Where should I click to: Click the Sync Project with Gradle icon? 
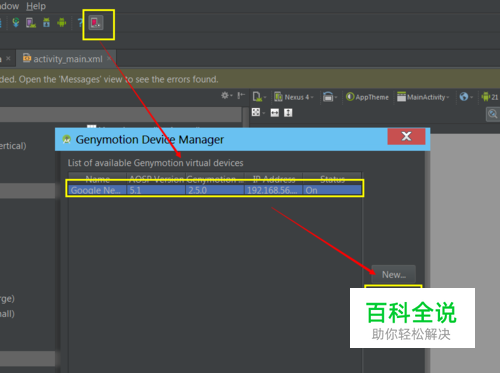[16, 23]
